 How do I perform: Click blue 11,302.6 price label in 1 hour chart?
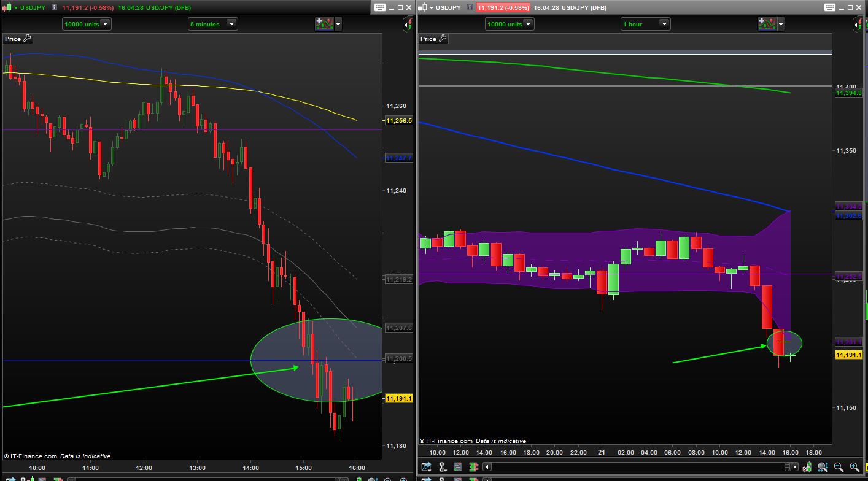[849, 215]
